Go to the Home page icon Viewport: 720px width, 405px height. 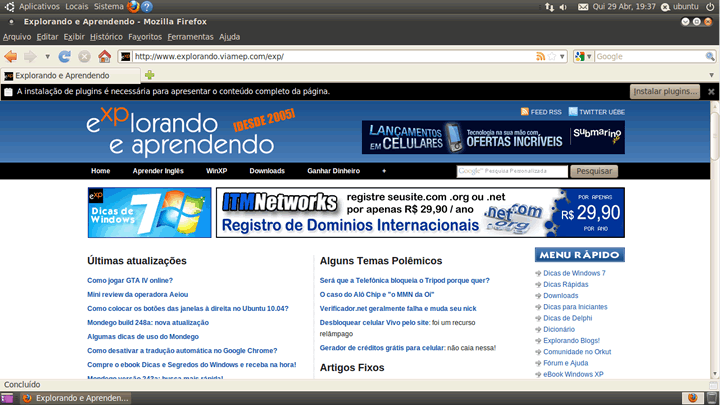tap(104, 56)
